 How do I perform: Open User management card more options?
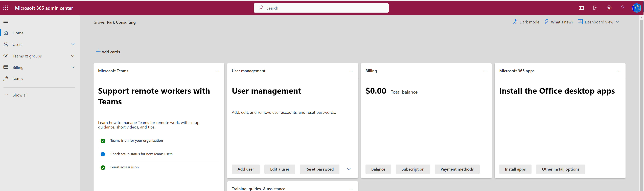(x=351, y=71)
